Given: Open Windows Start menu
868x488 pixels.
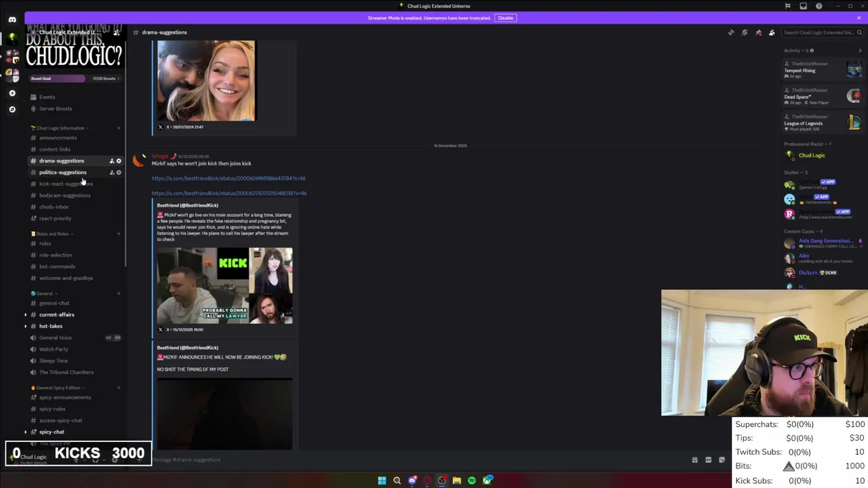Looking at the screenshot, I should click(382, 481).
